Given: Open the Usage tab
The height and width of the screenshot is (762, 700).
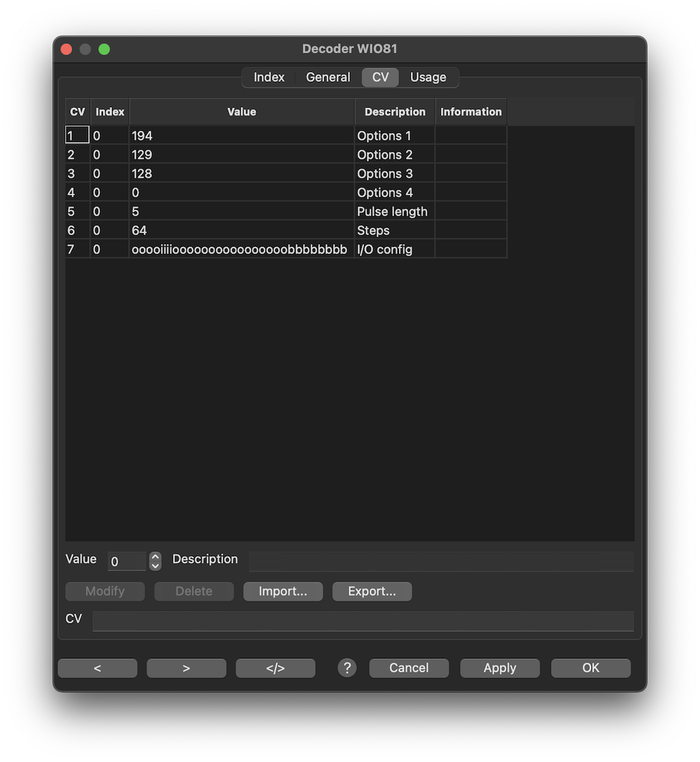Looking at the screenshot, I should tap(428, 77).
